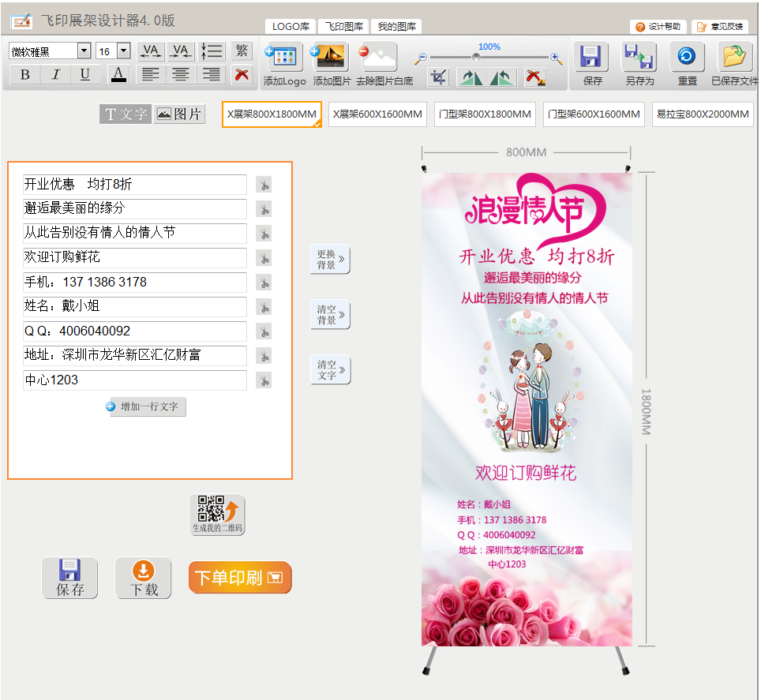Click 下单印刷 to order printing
Viewport: 761px width, 700px height.
[x=239, y=577]
